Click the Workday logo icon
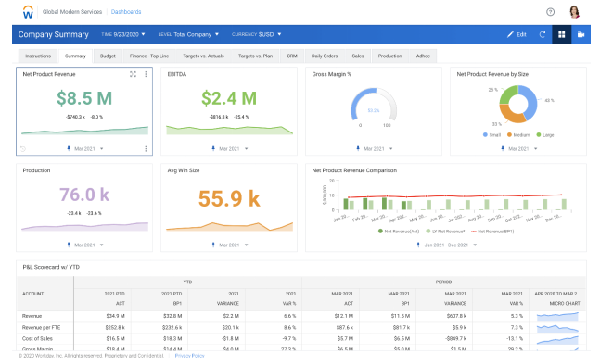 click(x=28, y=12)
